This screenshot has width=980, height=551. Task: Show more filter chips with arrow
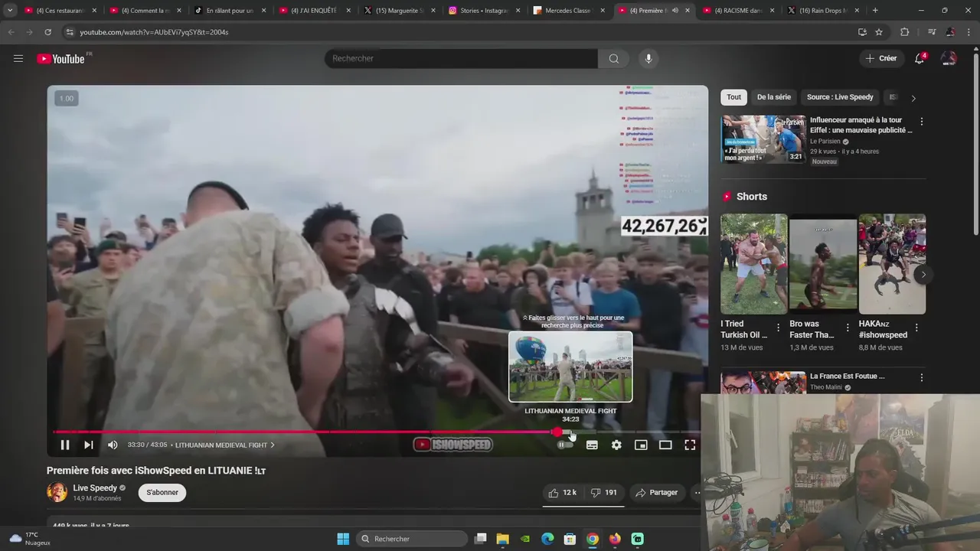(x=913, y=98)
